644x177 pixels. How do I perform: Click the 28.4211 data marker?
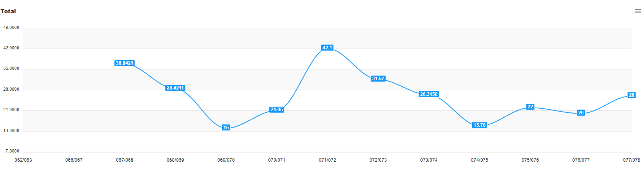pos(175,88)
